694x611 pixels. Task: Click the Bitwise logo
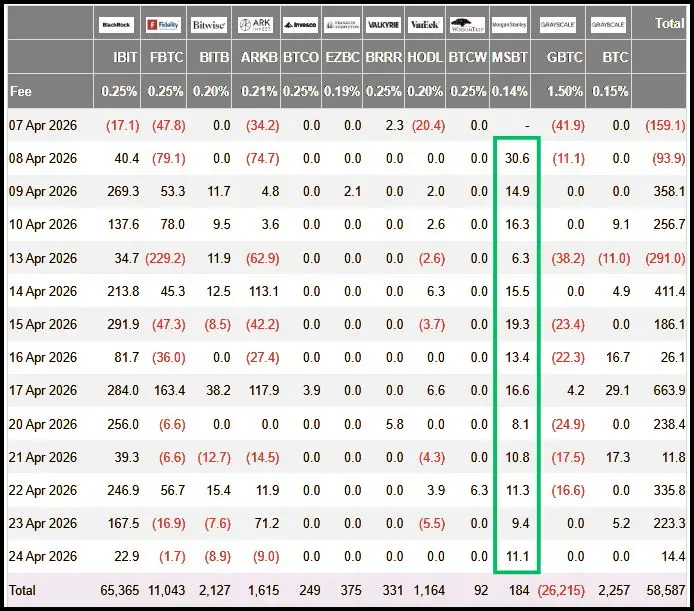point(209,25)
